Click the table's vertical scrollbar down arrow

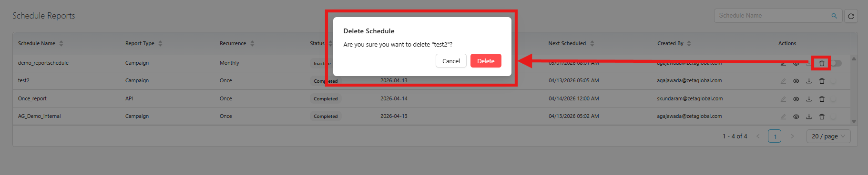(854, 121)
